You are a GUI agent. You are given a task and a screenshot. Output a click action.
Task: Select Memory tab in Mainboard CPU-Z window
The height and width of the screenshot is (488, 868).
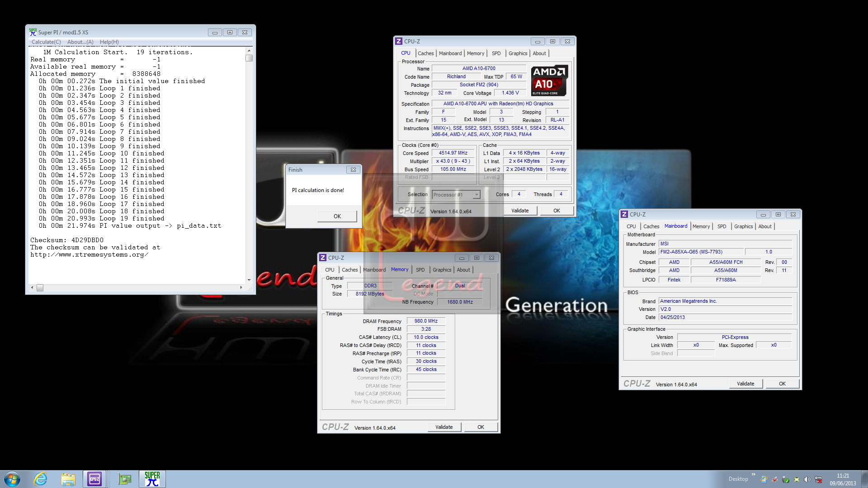point(701,226)
